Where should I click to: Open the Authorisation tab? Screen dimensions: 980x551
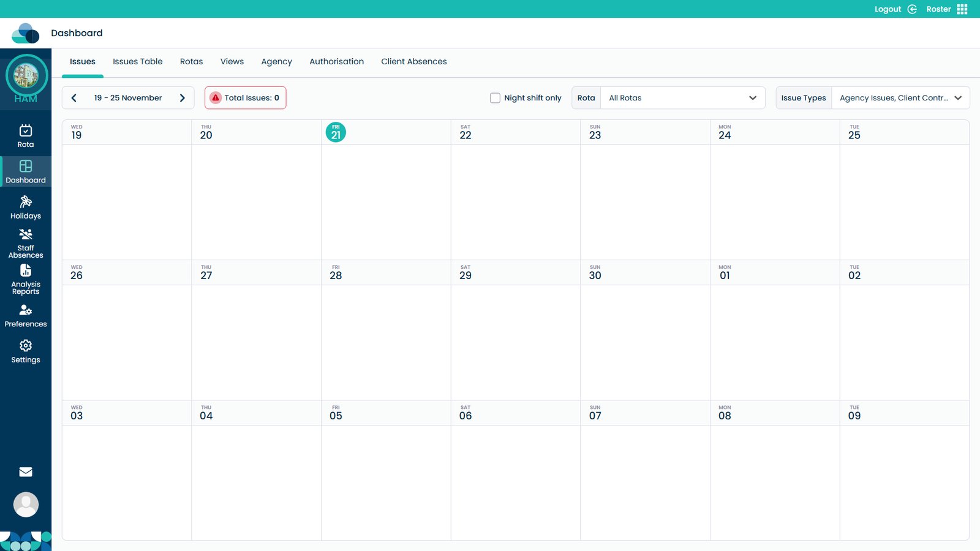[x=336, y=62]
